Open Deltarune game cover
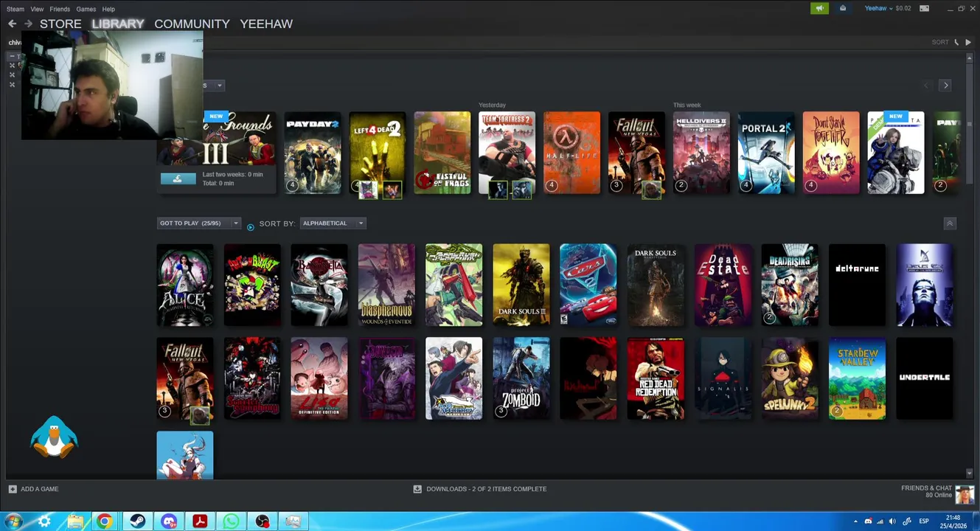This screenshot has width=980, height=531. (x=857, y=285)
